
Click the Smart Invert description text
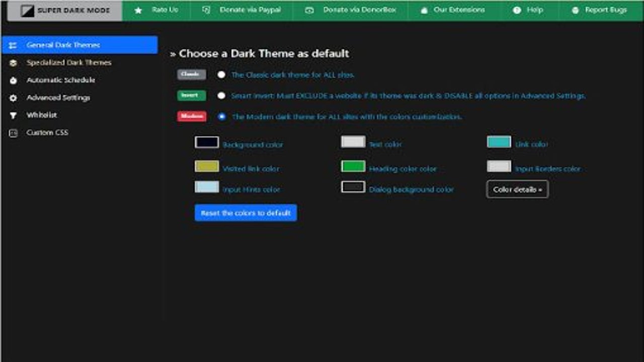(x=409, y=96)
